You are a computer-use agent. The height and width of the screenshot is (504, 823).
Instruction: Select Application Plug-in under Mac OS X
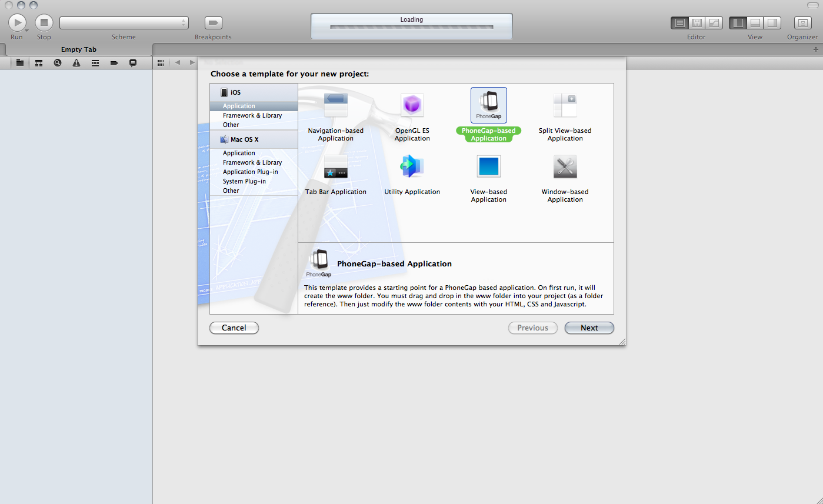(250, 172)
